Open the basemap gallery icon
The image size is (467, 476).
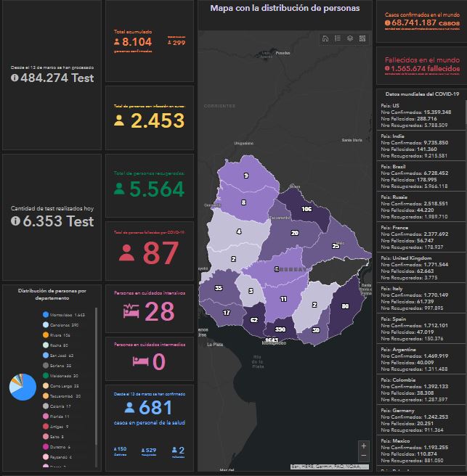[x=362, y=38]
